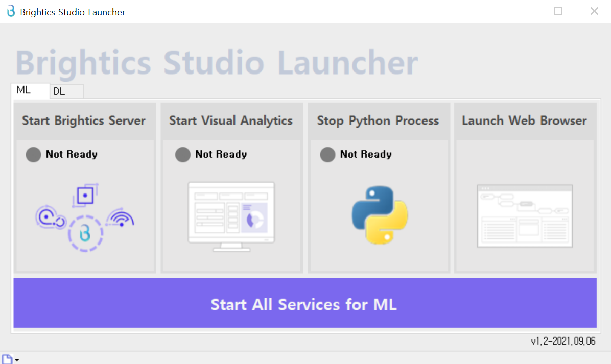
Task: Click the Brightics logo in title bar
Action: 11,11
